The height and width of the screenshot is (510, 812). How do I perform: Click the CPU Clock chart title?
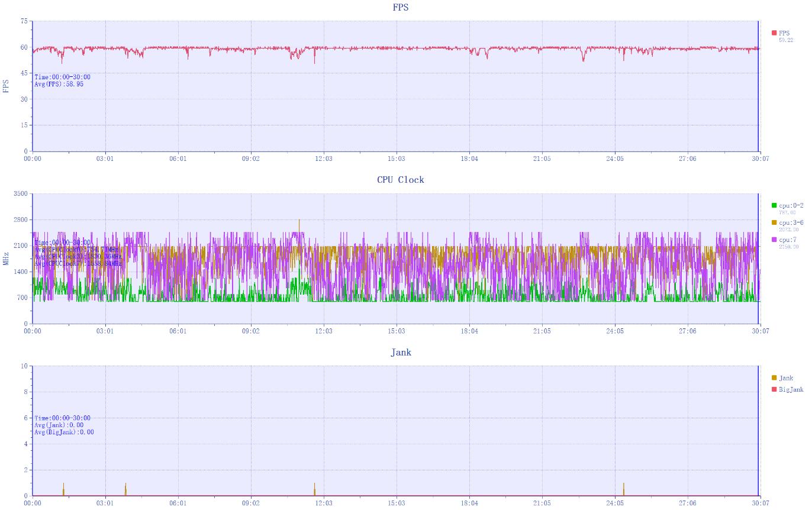pyautogui.click(x=401, y=180)
